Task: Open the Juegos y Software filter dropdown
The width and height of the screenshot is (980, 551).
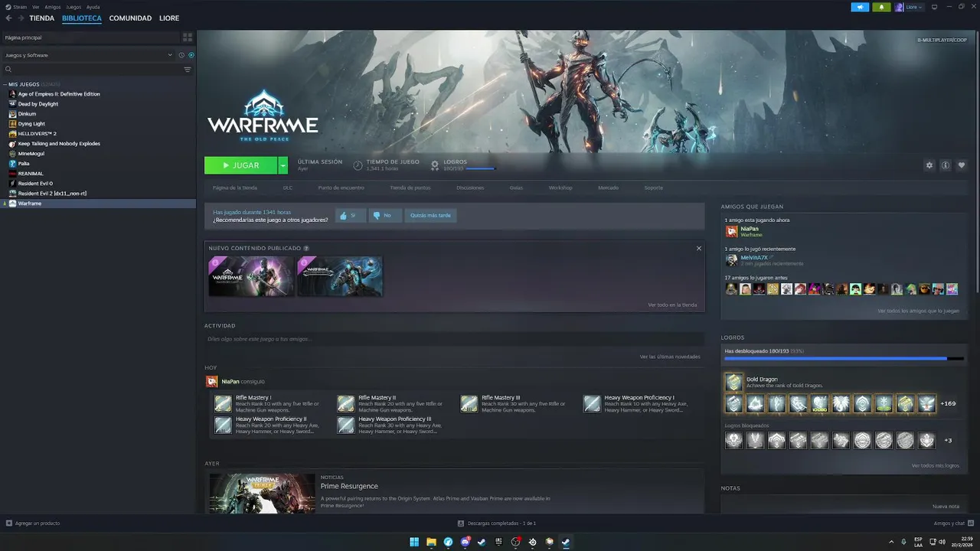Action: pyautogui.click(x=88, y=55)
